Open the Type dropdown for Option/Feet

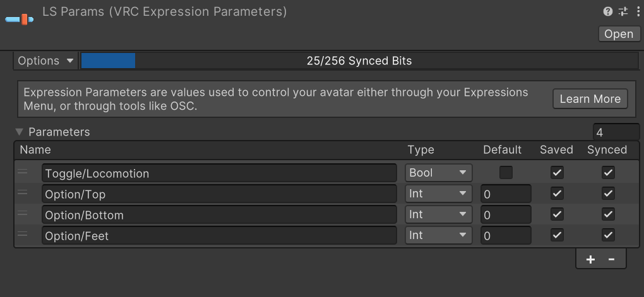coord(439,235)
